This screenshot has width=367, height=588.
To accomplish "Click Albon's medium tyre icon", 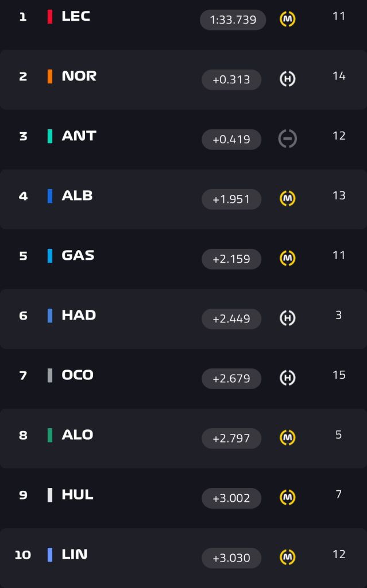I will click(288, 198).
